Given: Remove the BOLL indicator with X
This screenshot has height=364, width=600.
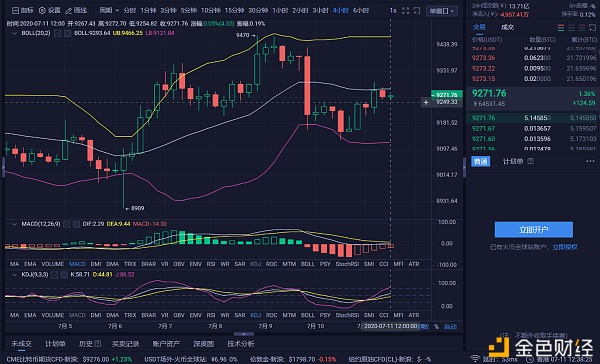Looking at the screenshot, I should 67,33.
